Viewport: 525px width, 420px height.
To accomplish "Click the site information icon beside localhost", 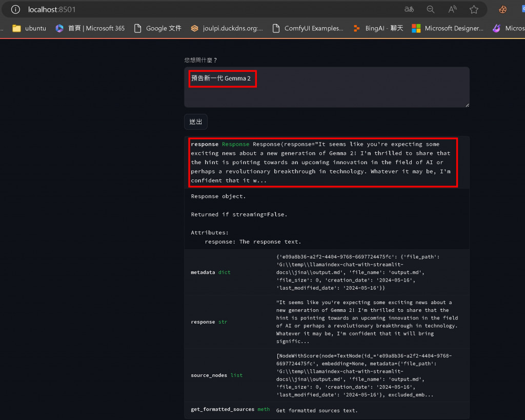I will [x=15, y=9].
